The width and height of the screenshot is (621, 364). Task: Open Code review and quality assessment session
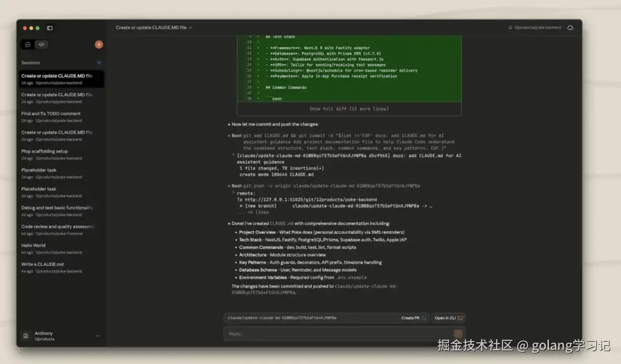click(x=62, y=230)
